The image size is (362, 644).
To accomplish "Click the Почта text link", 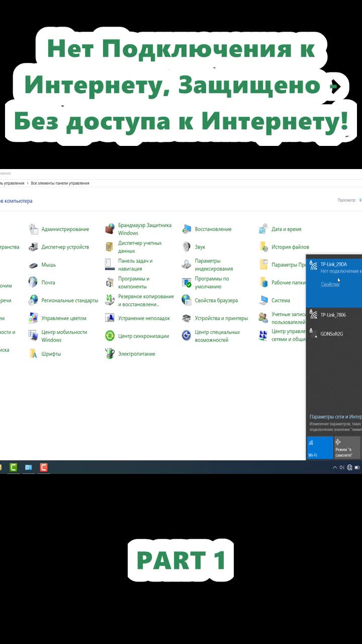I will [48, 283].
